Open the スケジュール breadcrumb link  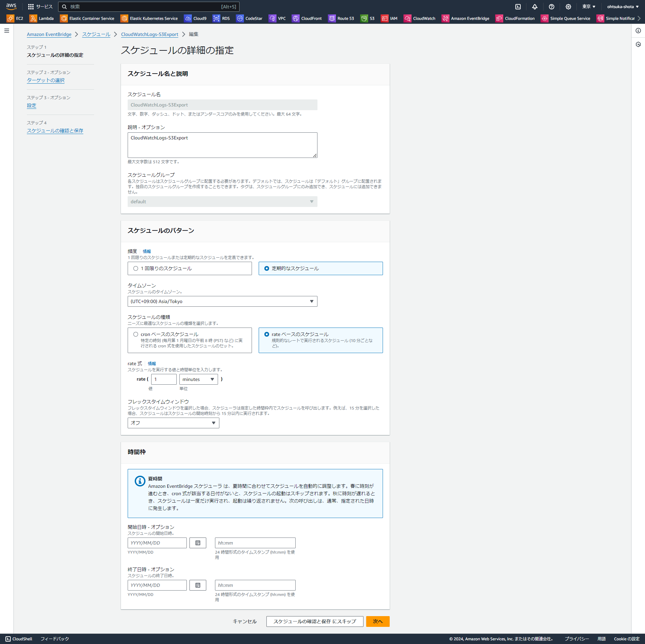point(96,34)
